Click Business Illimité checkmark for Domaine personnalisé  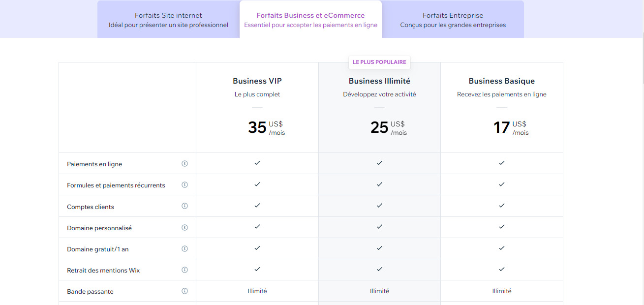tap(379, 227)
